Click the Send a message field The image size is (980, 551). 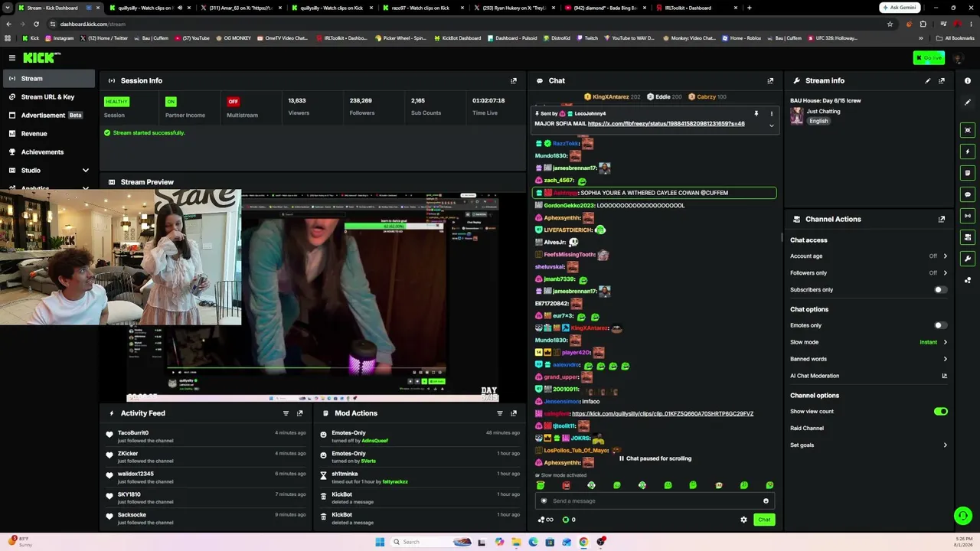(x=655, y=501)
